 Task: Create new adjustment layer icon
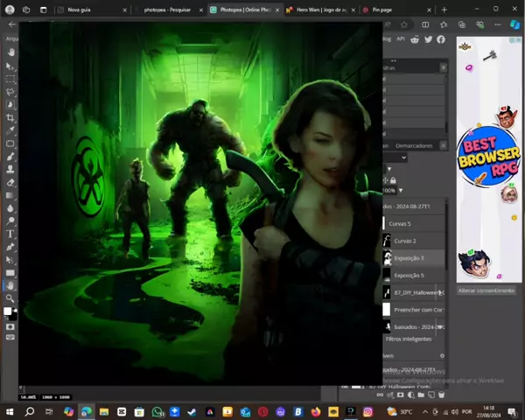click(x=411, y=395)
